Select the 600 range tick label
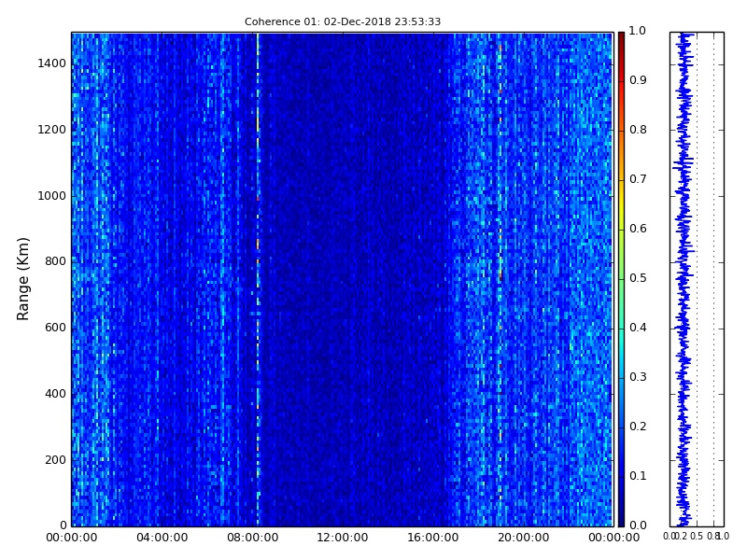The image size is (747, 560). tap(55, 329)
